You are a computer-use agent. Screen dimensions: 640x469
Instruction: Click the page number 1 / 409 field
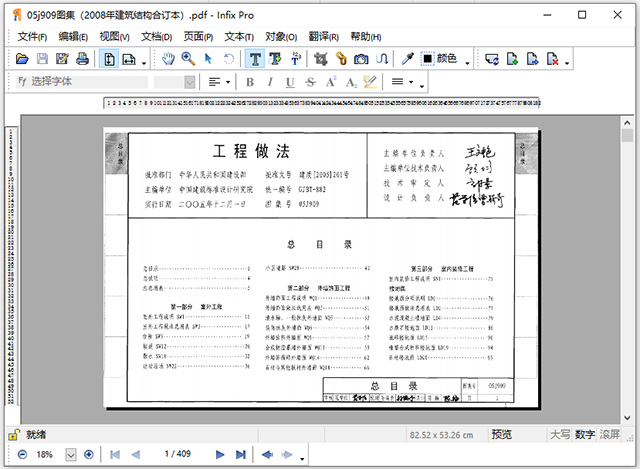click(x=178, y=454)
